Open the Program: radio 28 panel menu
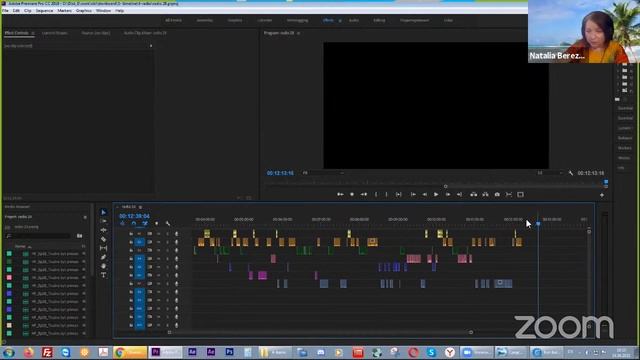The height and width of the screenshot is (360, 640). tap(298, 33)
